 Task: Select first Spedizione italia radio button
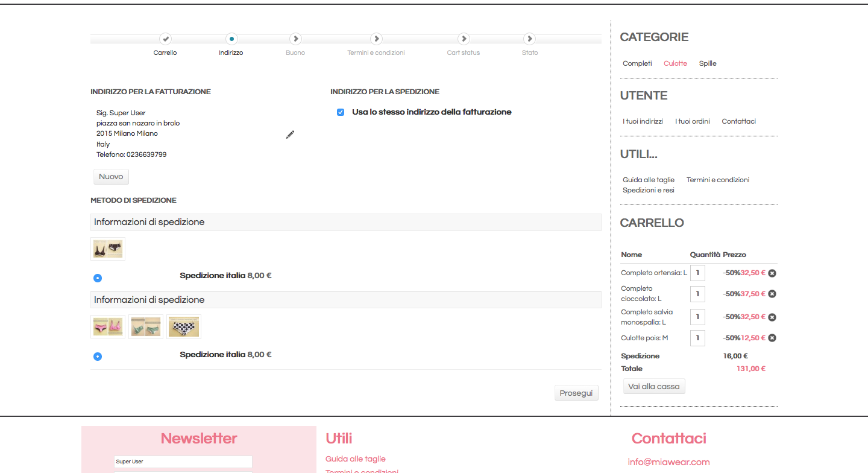point(98,278)
